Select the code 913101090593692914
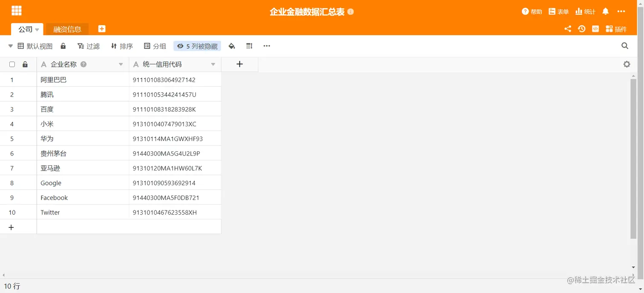This screenshot has height=293, width=644. pyautogui.click(x=175, y=183)
